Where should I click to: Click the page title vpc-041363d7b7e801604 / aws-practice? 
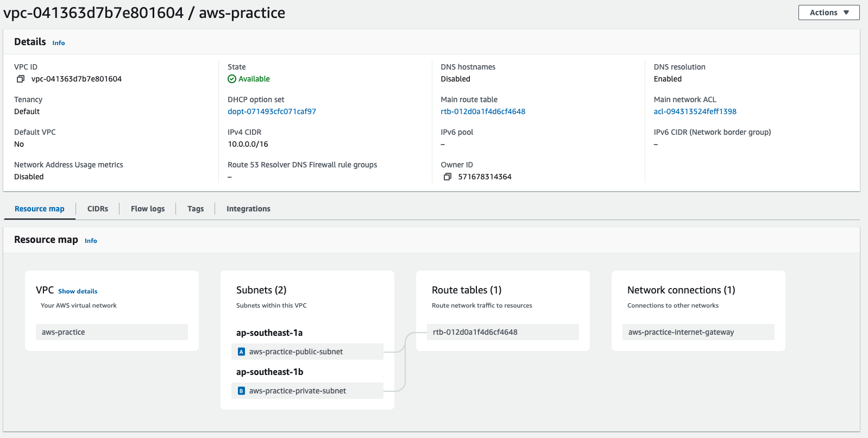[144, 12]
